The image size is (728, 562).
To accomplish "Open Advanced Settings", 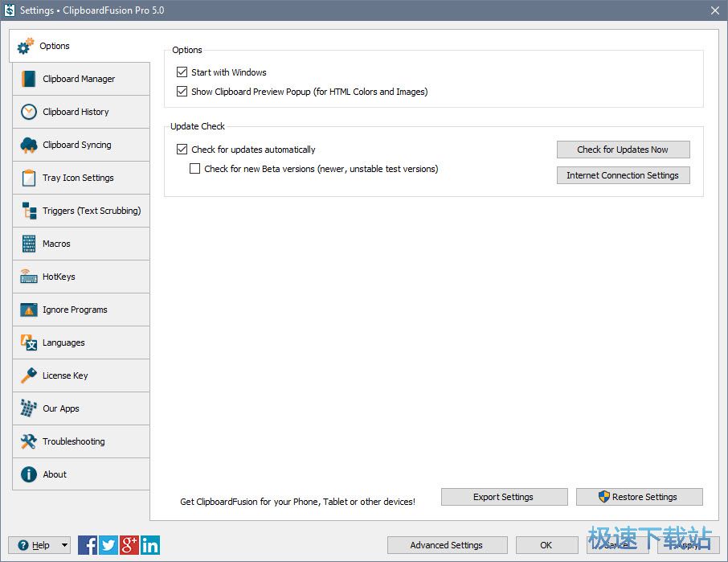I will (x=447, y=545).
